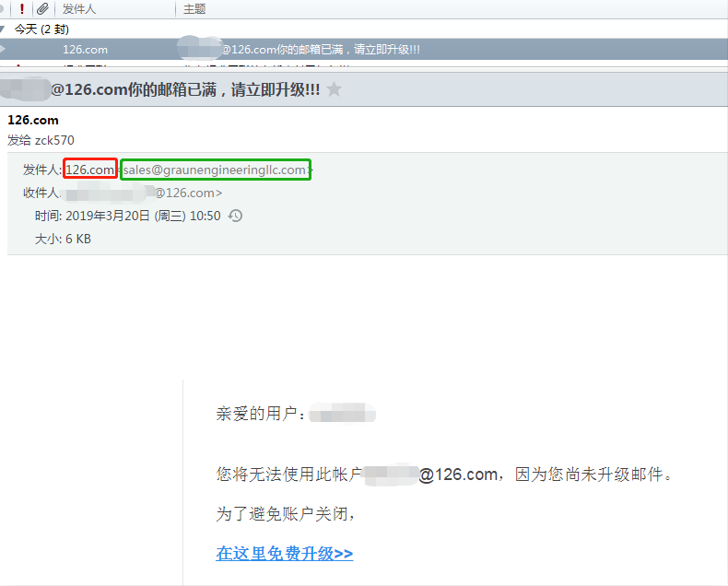The image size is (728, 586).
Task: Click the priority exclamation column header
Action: 22,9
